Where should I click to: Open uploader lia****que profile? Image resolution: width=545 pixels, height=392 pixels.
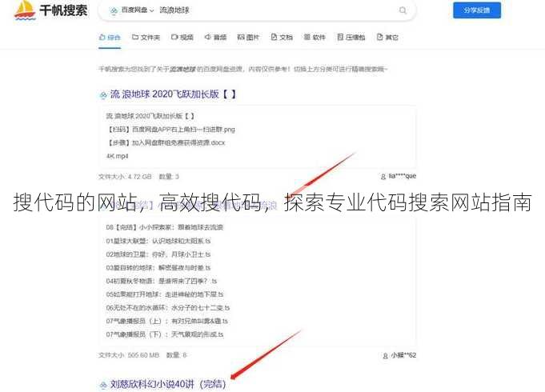(x=402, y=176)
